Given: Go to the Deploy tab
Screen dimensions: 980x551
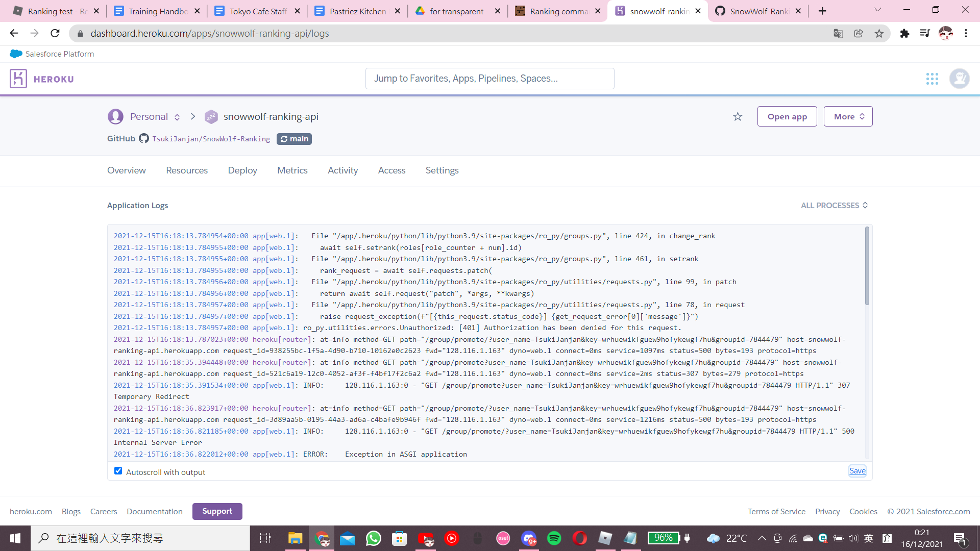Looking at the screenshot, I should click(242, 170).
